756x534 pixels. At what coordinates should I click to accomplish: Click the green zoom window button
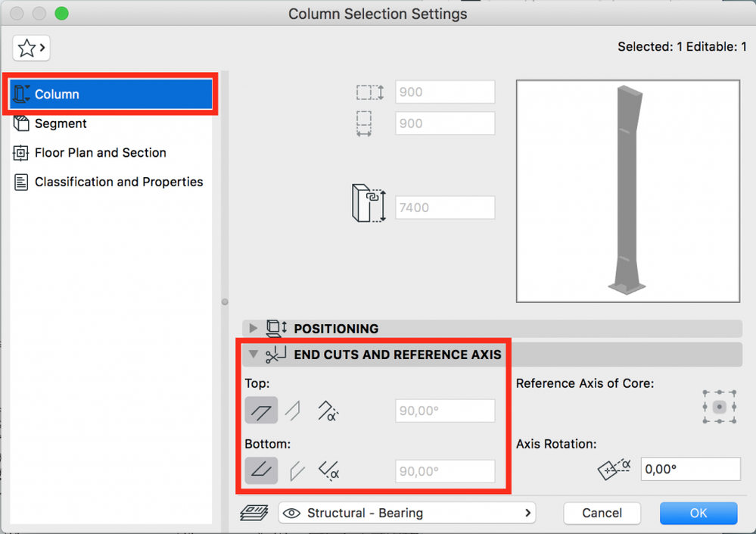click(x=62, y=13)
